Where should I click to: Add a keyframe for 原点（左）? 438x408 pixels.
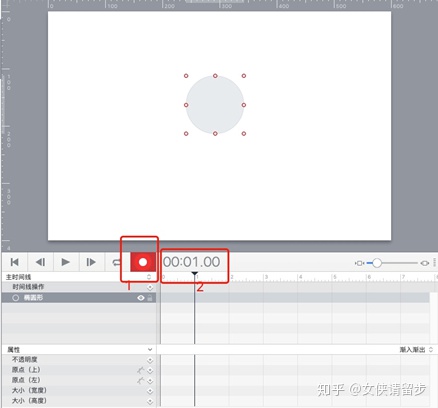150,381
